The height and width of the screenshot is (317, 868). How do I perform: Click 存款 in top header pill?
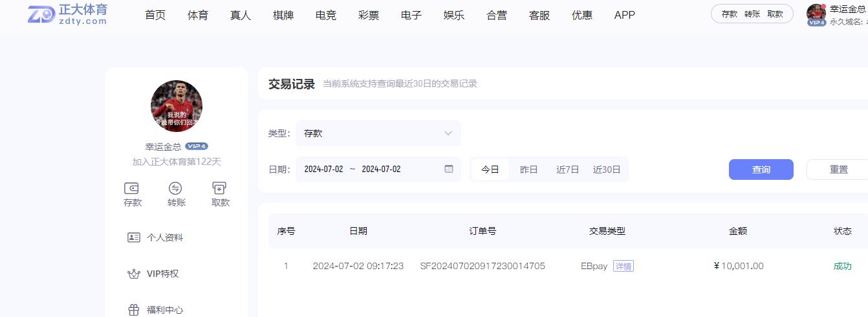730,14
